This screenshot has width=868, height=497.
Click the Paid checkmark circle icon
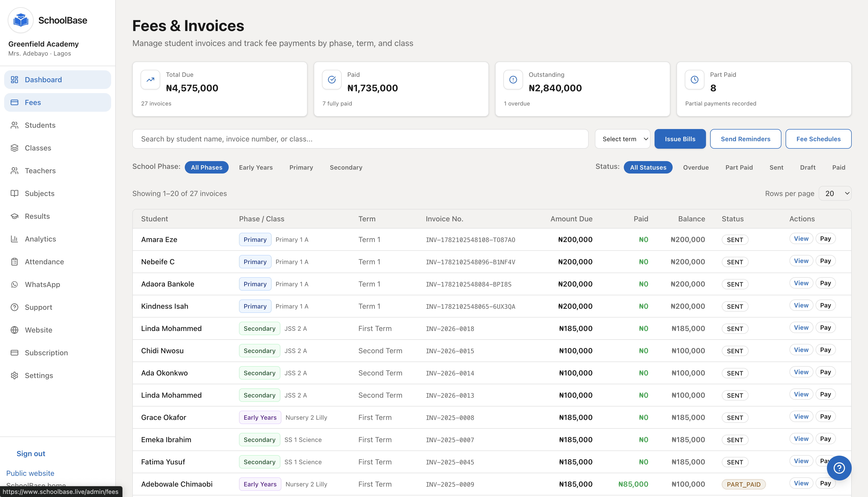tap(332, 80)
